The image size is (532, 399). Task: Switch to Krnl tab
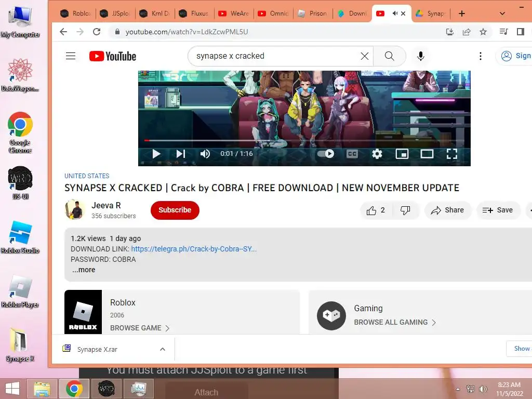(x=155, y=14)
